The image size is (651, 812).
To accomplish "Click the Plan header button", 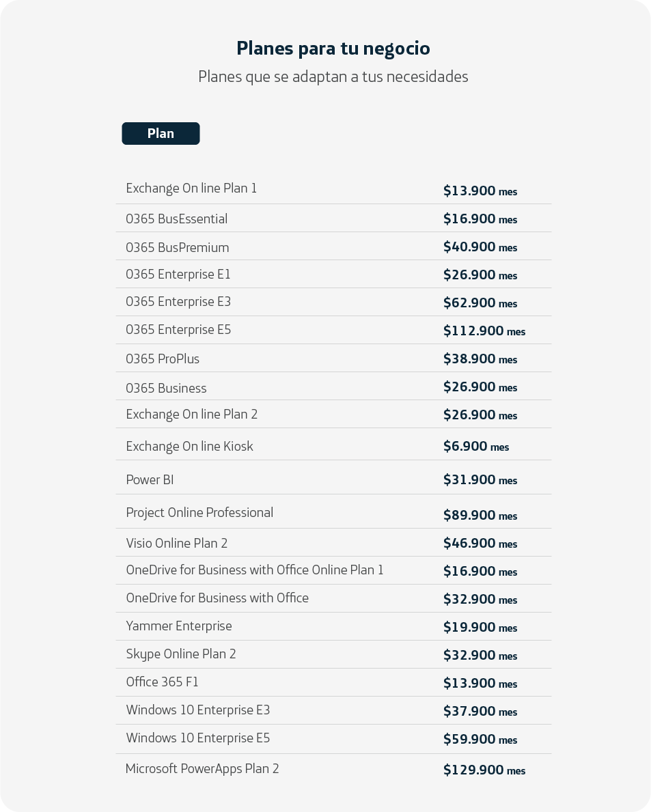I will [x=161, y=134].
